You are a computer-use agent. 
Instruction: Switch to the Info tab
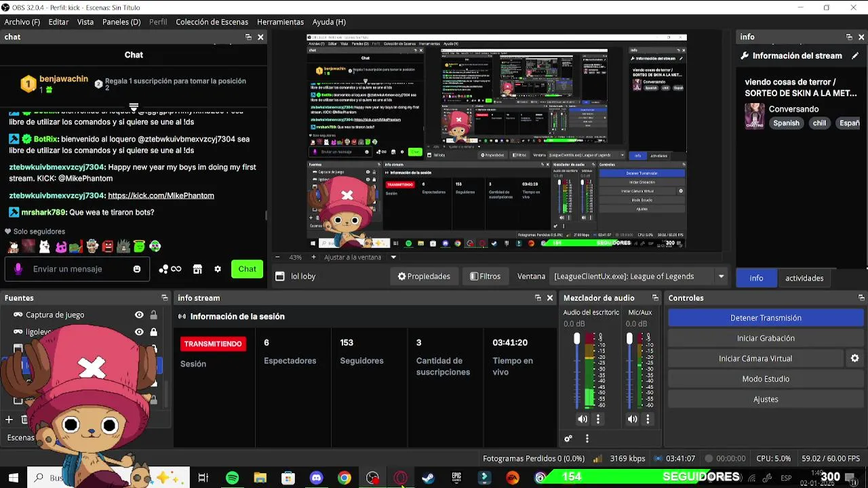coord(756,278)
